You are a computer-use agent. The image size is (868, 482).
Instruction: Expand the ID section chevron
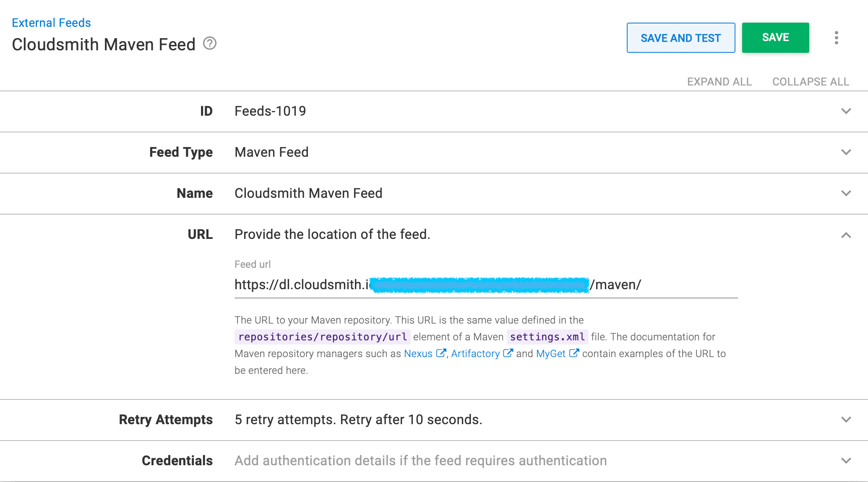tap(846, 111)
